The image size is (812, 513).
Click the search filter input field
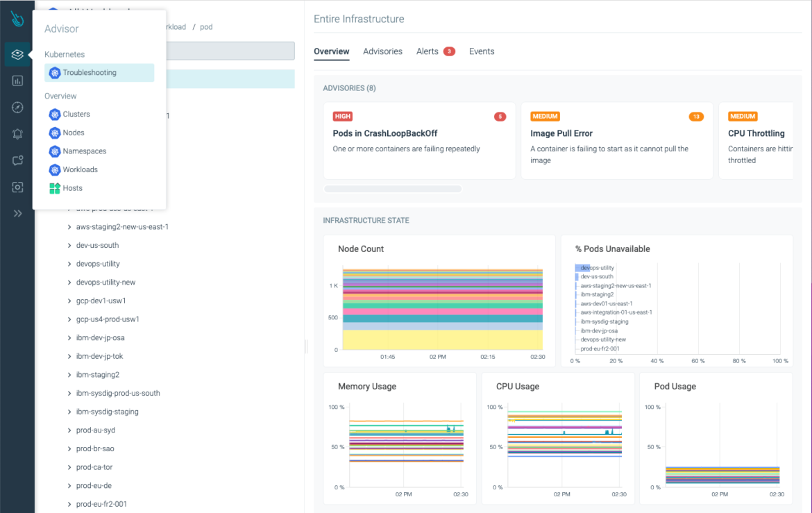(x=230, y=51)
